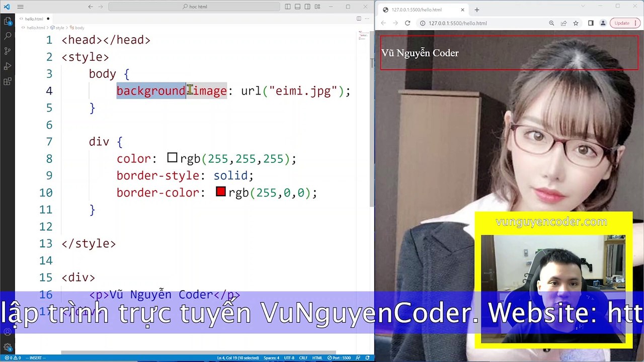Open the Search view in activity bar
This screenshot has height=362, width=644.
8,36
